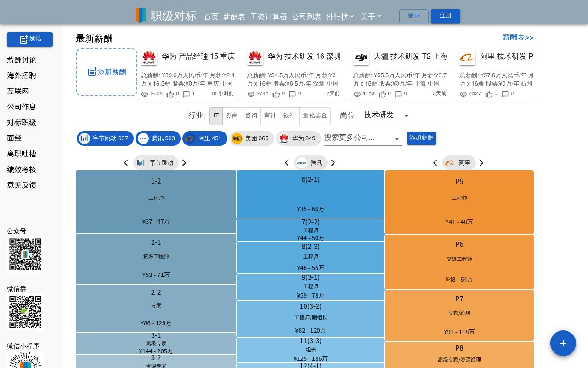This screenshot has width=588, height=368.
Task: Show next company after 字节跳动
Action: (x=184, y=163)
